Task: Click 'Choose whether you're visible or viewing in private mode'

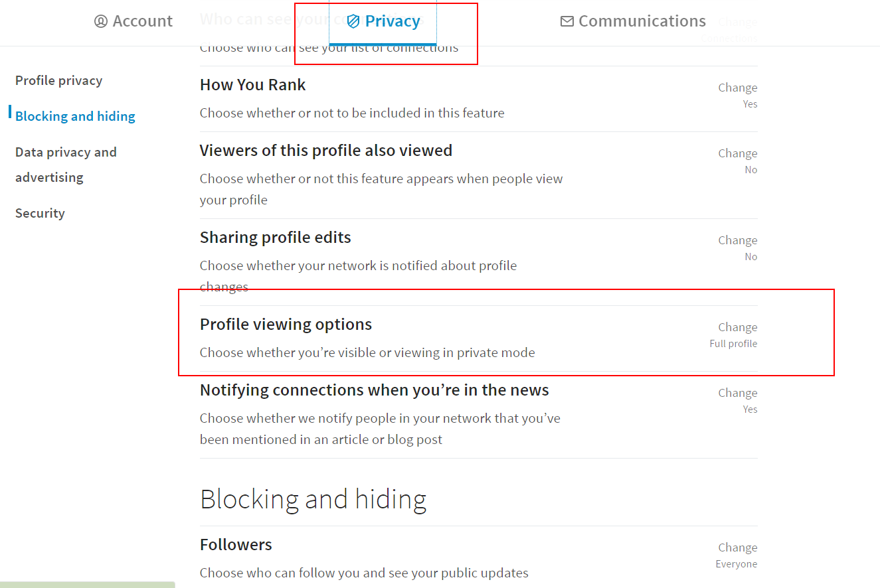Action: point(367,352)
